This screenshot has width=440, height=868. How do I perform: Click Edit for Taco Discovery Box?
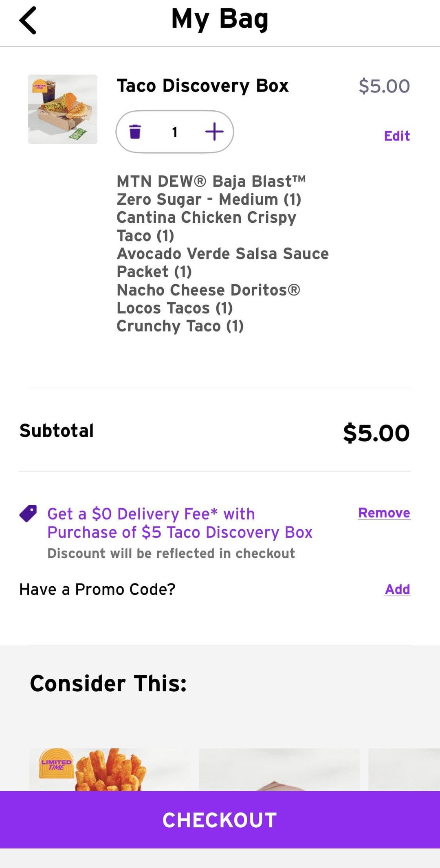396,136
